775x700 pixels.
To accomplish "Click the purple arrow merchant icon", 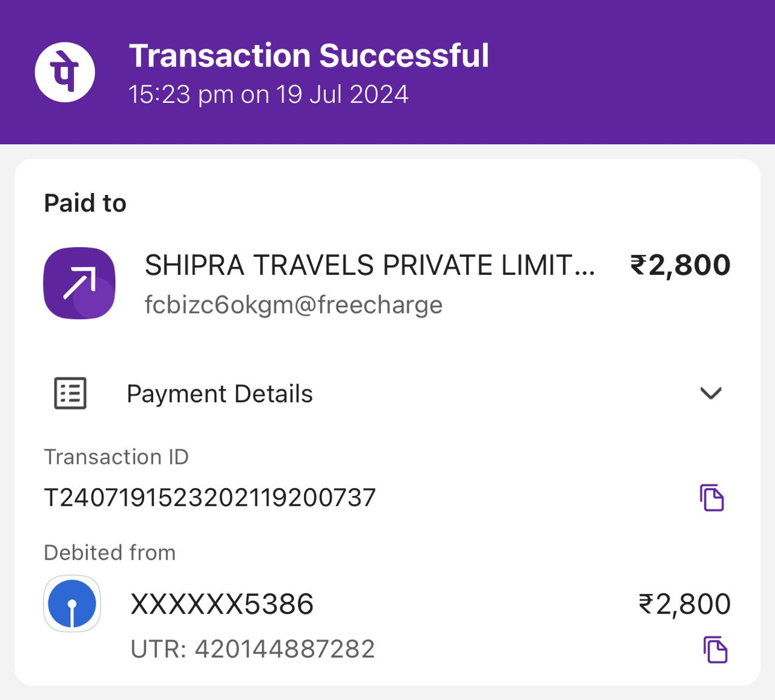I will pos(79,283).
